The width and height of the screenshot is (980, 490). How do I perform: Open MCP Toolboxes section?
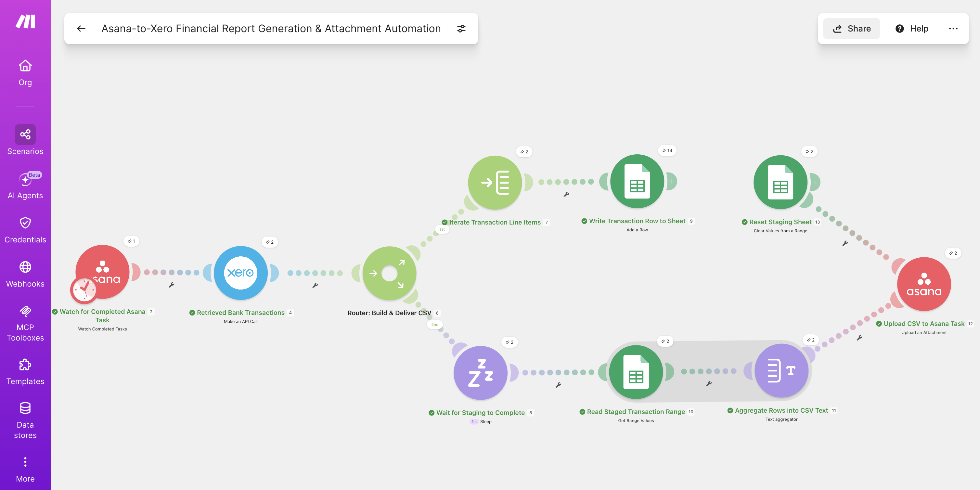25,323
